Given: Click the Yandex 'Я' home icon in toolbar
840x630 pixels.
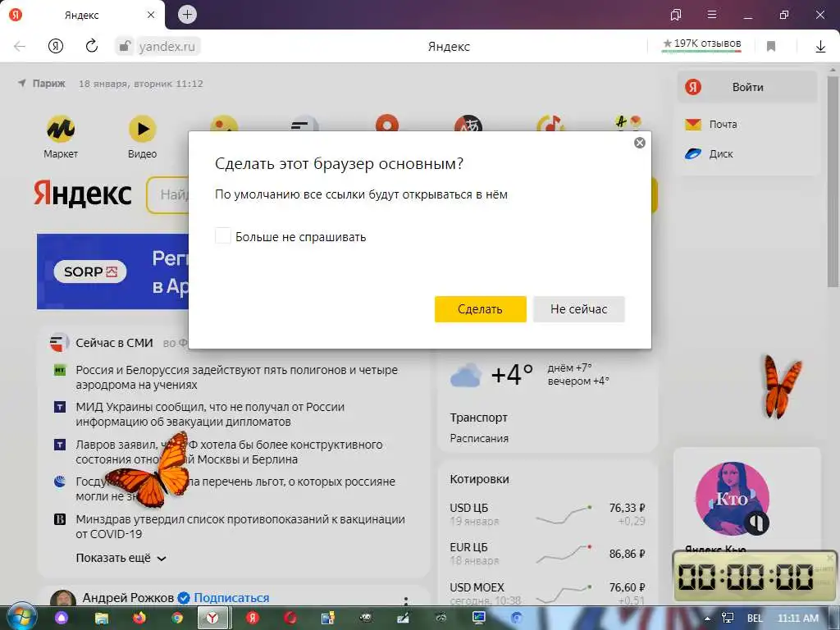Looking at the screenshot, I should 56,46.
